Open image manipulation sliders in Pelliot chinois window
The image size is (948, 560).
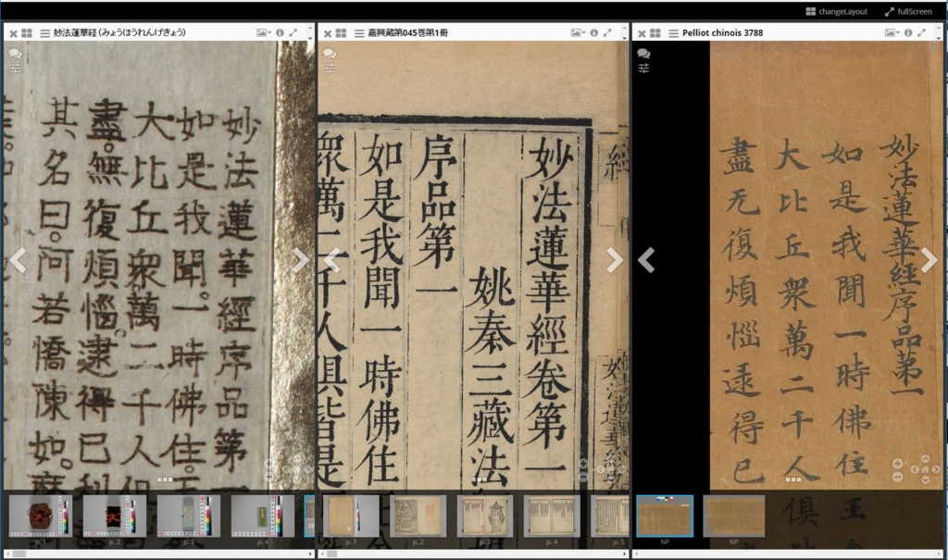pyautogui.click(x=644, y=68)
